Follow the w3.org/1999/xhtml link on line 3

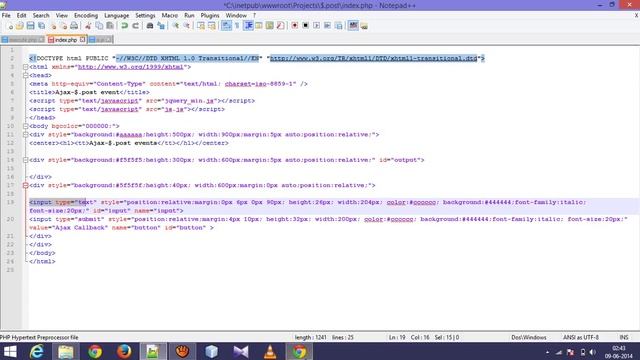coord(130,67)
